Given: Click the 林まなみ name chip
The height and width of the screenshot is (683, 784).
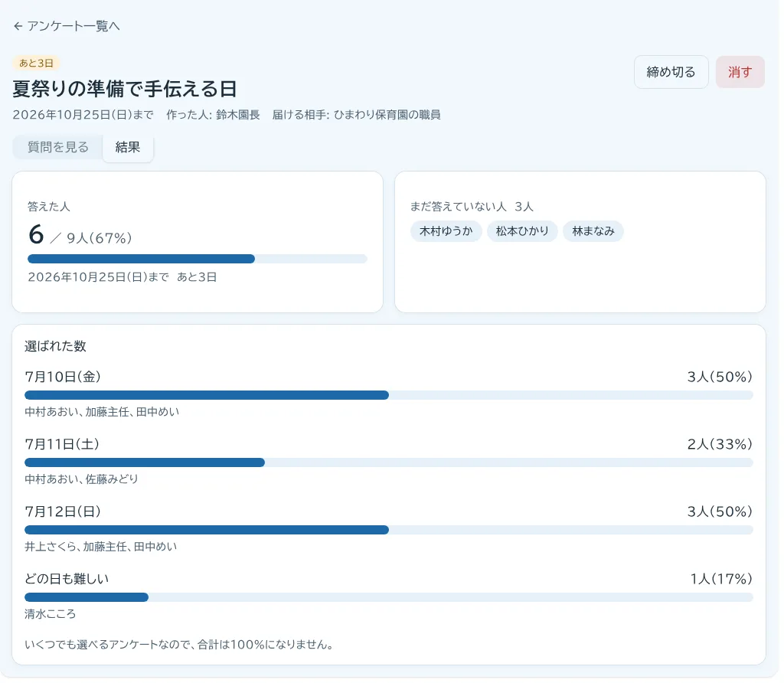Looking at the screenshot, I should click(x=593, y=231).
